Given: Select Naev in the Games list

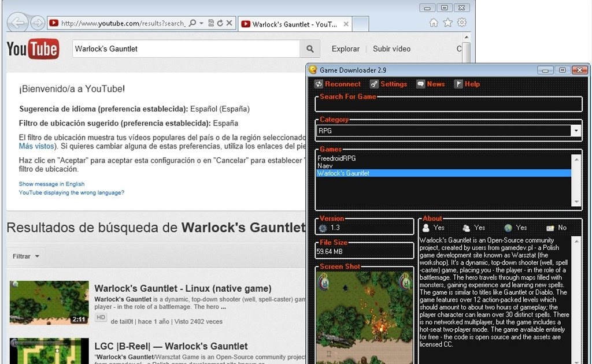Looking at the screenshot, I should [325, 166].
